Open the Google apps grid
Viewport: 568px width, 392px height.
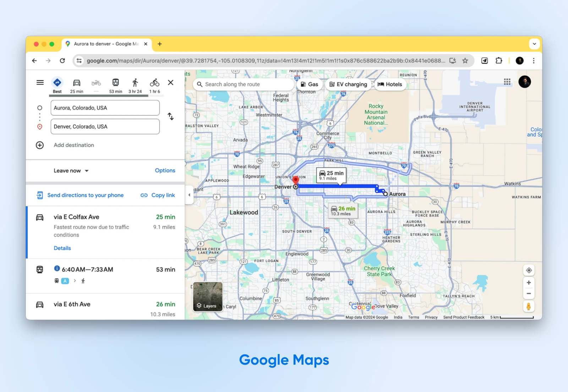pyautogui.click(x=507, y=82)
